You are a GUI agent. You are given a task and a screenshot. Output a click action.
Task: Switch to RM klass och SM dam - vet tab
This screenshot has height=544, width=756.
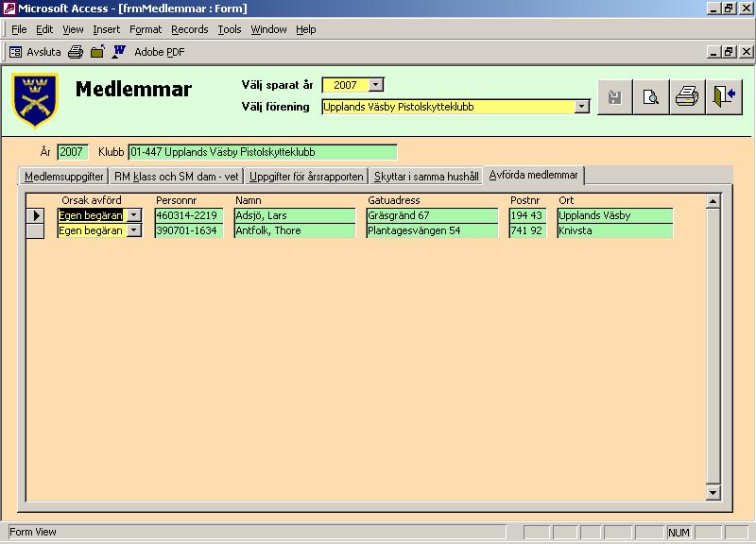coord(176,177)
